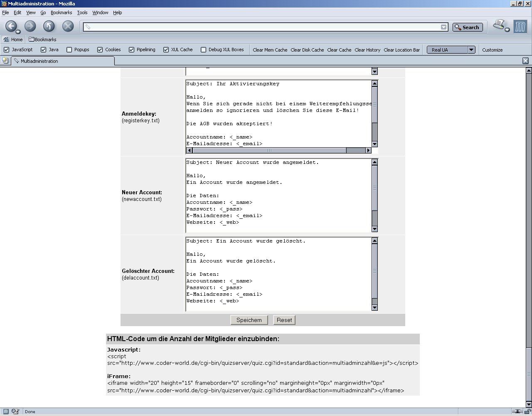This screenshot has height=416, width=532.
Task: Open the Edit menu
Action: point(17,12)
